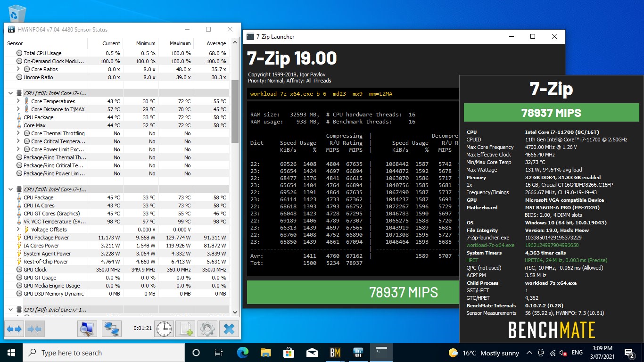Open Mail app from taskbar

[x=312, y=353]
